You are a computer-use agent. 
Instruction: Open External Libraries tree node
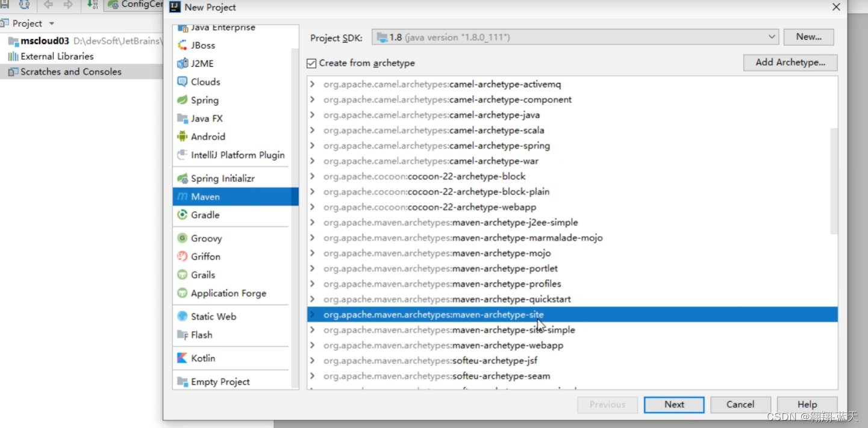pyautogui.click(x=57, y=57)
